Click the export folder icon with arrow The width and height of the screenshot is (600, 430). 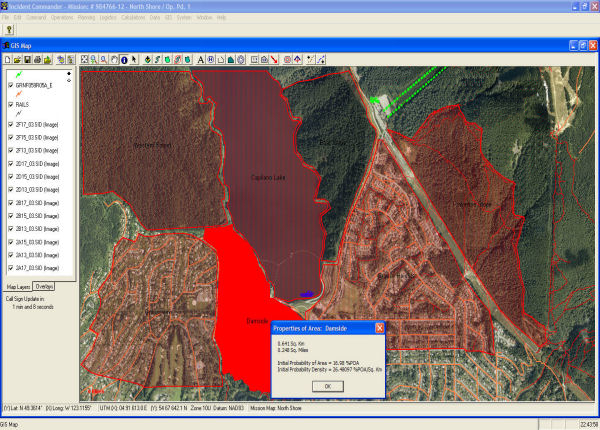47,60
